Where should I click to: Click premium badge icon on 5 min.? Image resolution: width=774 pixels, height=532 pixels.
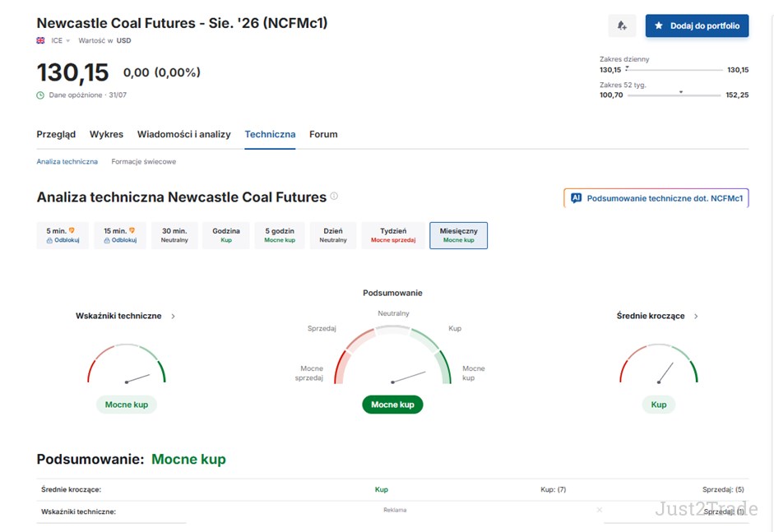click(72, 230)
